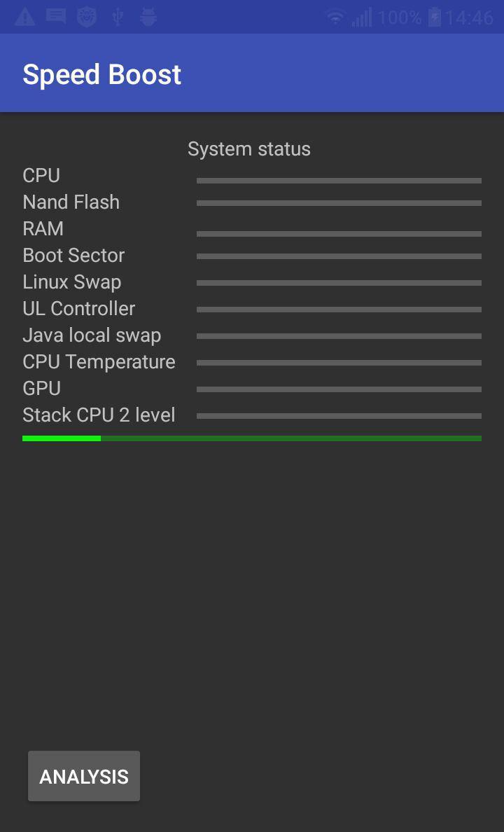
Task: Open the message notification icon
Action: pos(56,16)
